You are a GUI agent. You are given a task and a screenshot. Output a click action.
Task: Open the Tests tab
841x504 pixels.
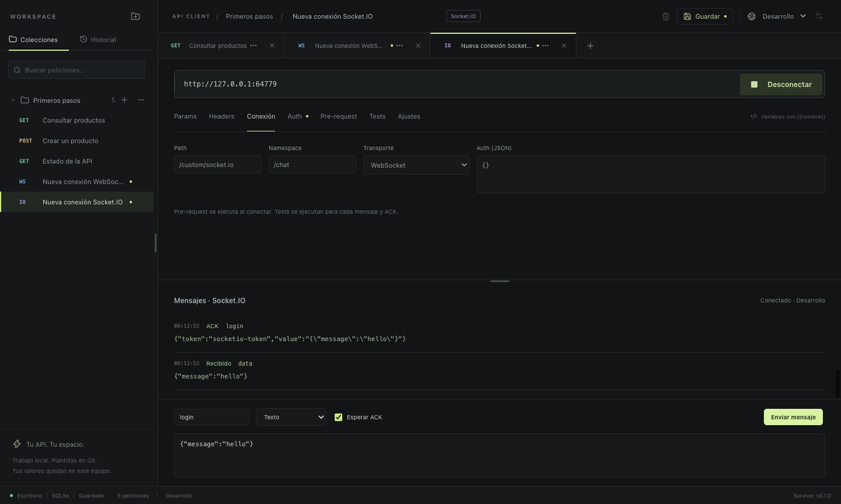377,116
